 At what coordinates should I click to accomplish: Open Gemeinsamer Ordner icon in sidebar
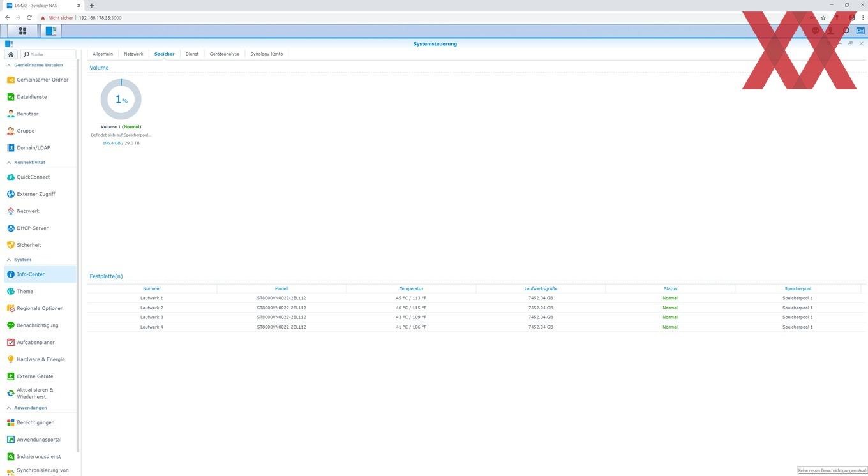click(x=10, y=80)
